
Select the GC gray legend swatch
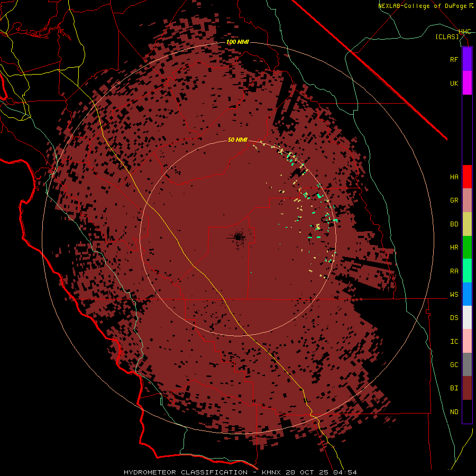[467, 364]
